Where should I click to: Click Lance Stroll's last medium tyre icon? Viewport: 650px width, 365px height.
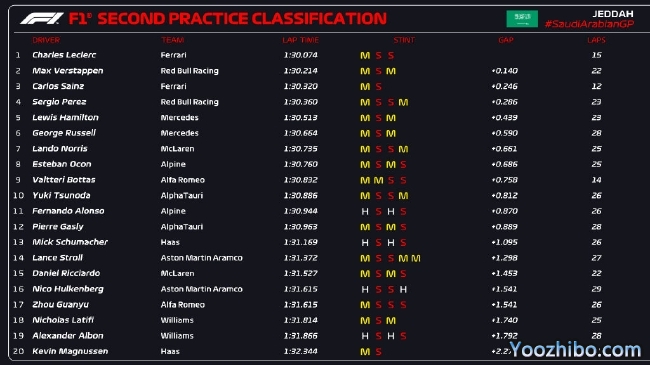(x=415, y=258)
